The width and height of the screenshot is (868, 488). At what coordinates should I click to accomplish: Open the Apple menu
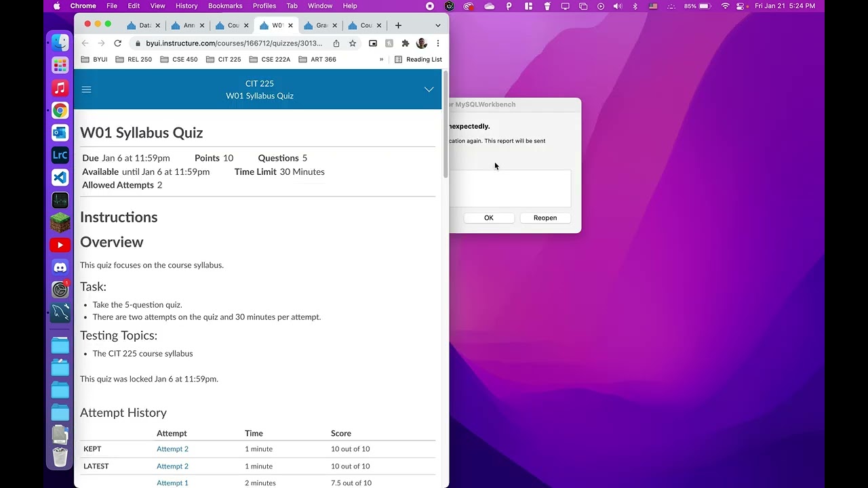pos(56,6)
